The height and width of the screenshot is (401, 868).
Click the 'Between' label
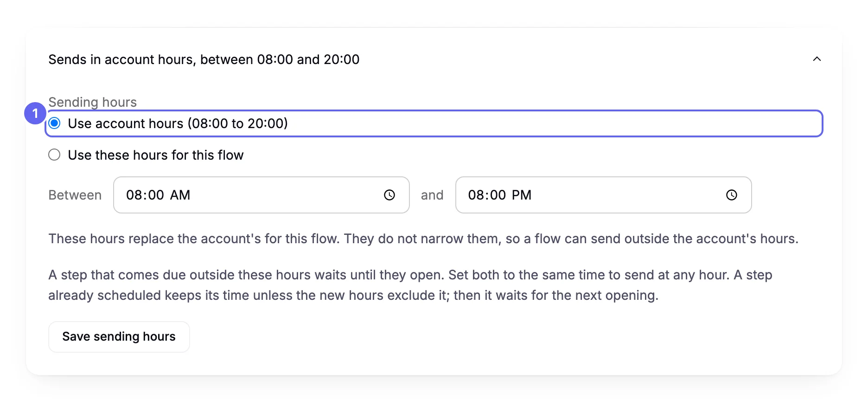coord(75,195)
